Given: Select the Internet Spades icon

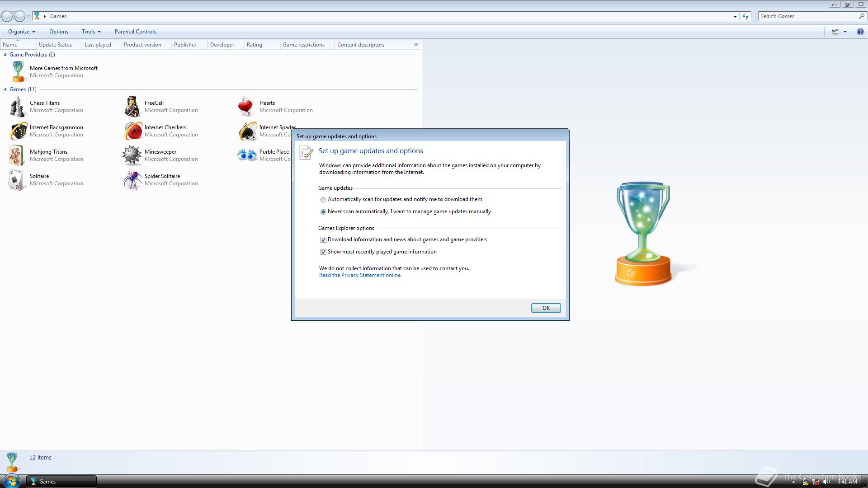Looking at the screenshot, I should click(247, 131).
